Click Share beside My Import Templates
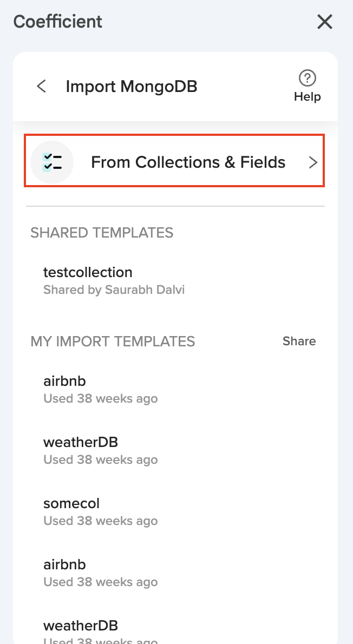Image resolution: width=353 pixels, height=644 pixels. click(299, 341)
